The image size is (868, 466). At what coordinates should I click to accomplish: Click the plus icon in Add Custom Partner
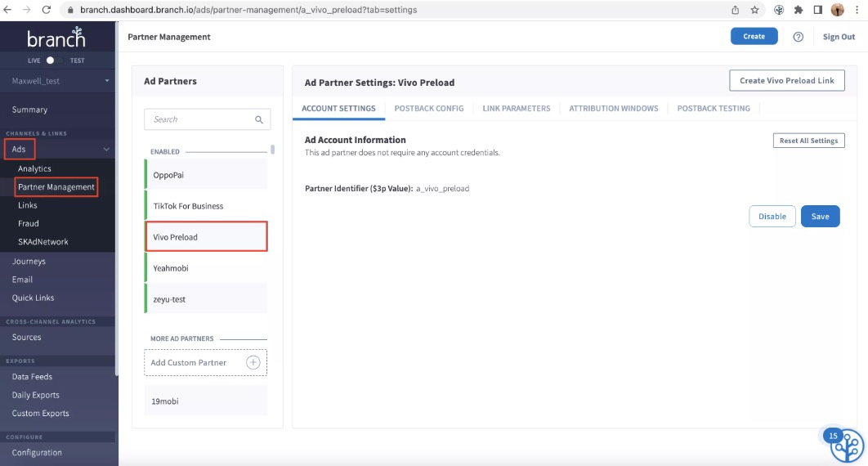coord(253,362)
